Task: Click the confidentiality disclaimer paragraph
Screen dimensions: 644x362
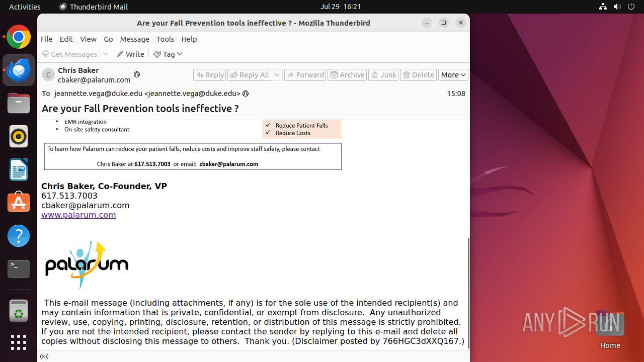Action: (253, 322)
